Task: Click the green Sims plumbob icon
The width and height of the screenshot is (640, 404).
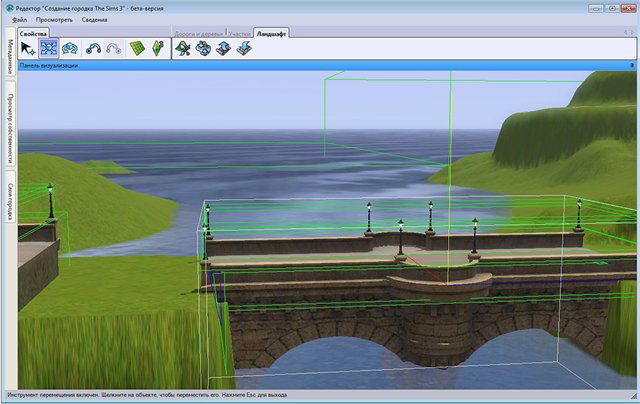Action: (x=158, y=48)
